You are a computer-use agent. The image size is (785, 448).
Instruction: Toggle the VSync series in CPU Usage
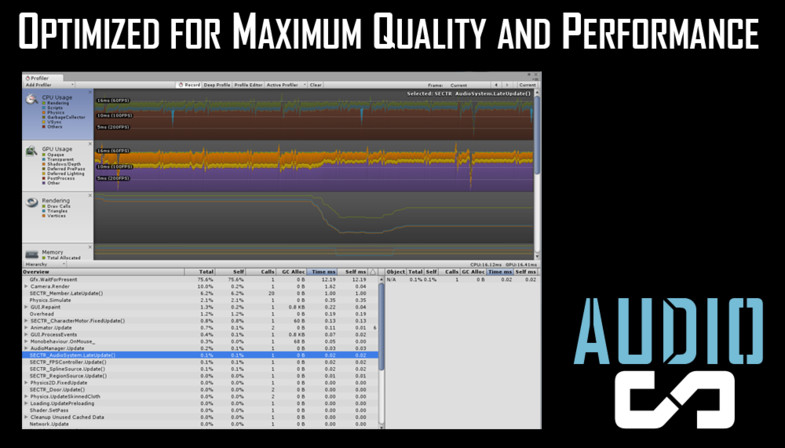[x=52, y=122]
